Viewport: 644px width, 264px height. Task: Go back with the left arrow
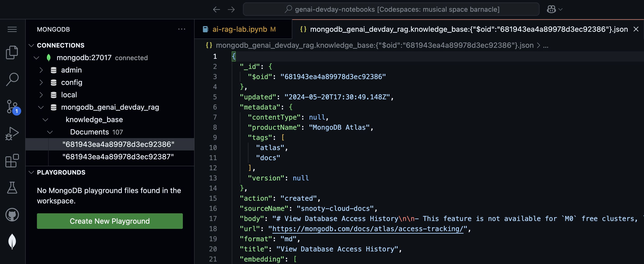point(216,9)
